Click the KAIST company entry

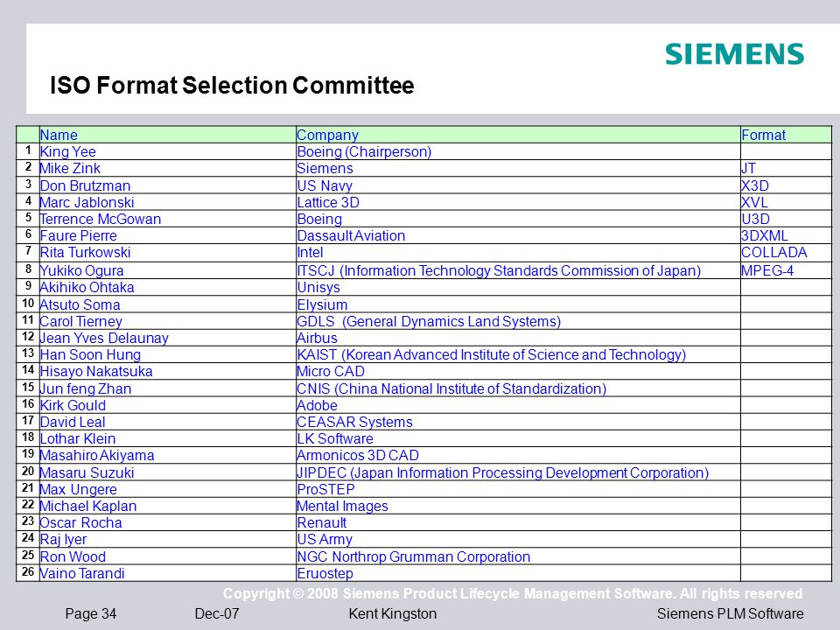491,354
